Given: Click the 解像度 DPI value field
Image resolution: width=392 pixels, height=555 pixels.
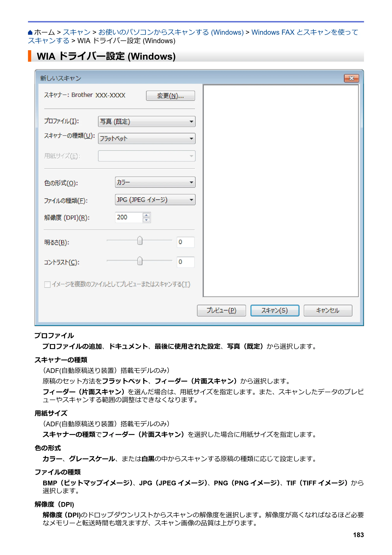Looking at the screenshot, I should (x=129, y=217).
